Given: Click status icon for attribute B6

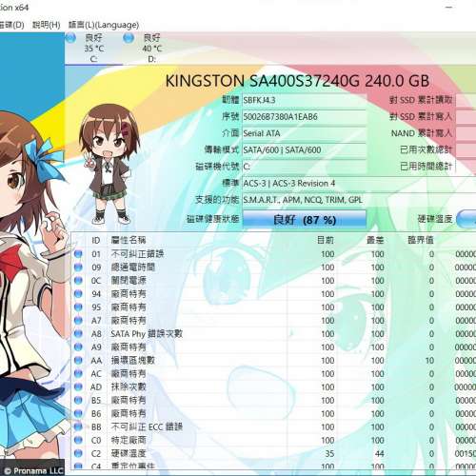Looking at the screenshot, I should point(78,414).
